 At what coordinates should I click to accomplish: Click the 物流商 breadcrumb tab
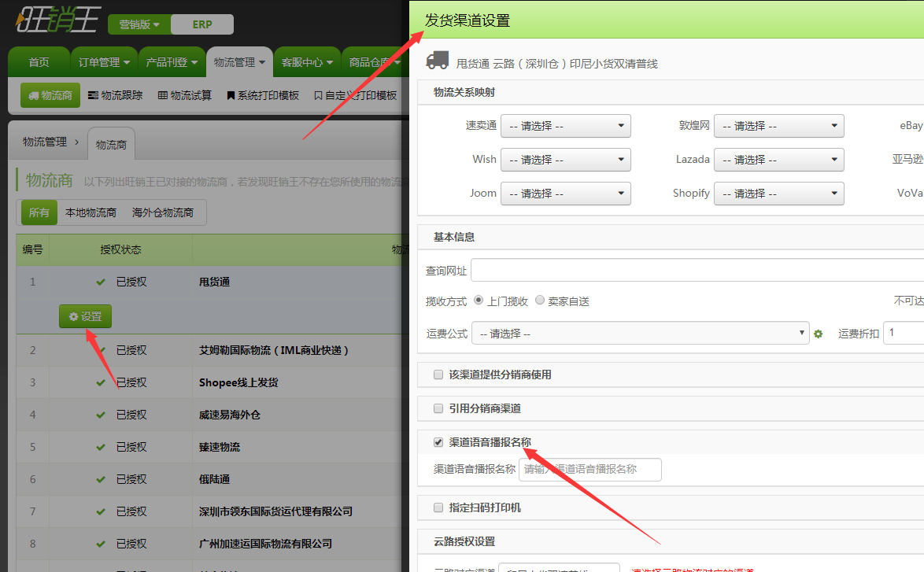(112, 144)
